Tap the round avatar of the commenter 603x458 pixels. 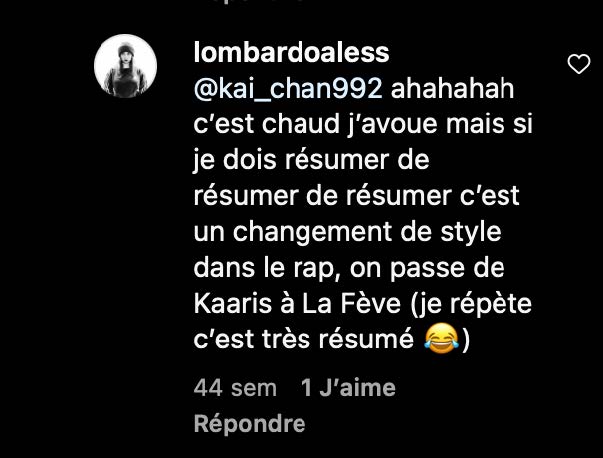click(x=125, y=66)
